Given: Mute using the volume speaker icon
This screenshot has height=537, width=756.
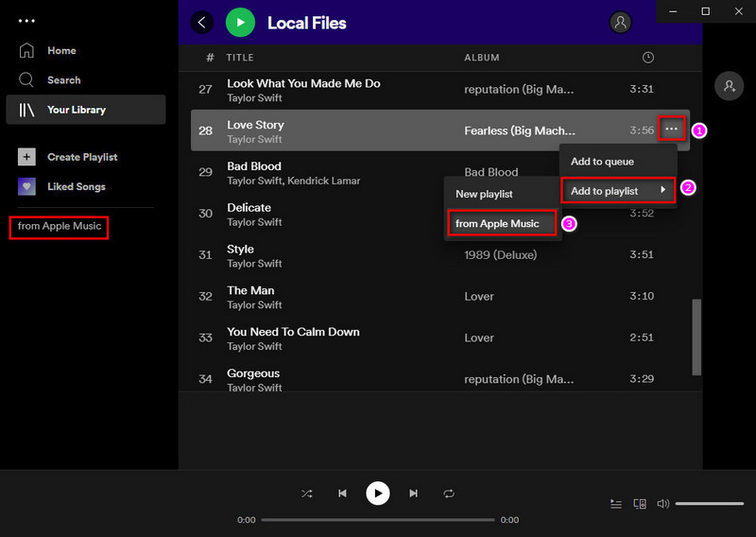Looking at the screenshot, I should click(663, 504).
